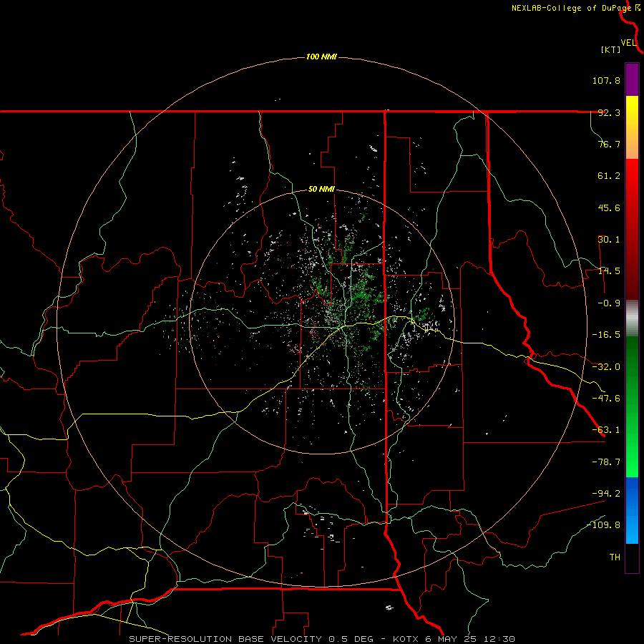Click the VEL legend title
This screenshot has width=644, height=644.
pos(629,42)
